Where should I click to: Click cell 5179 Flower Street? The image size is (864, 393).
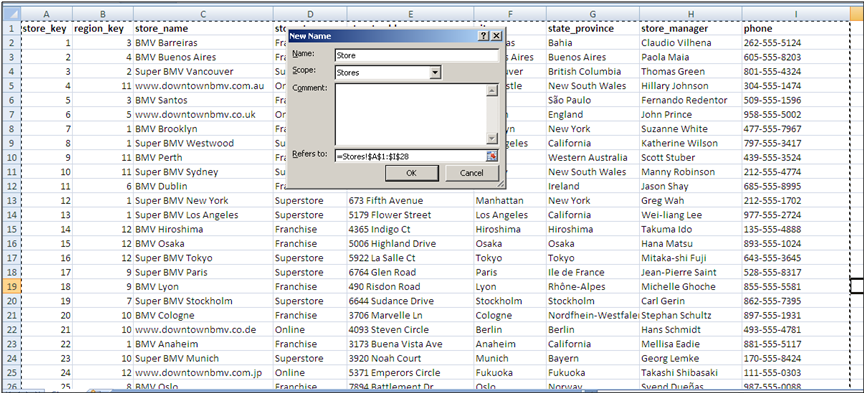[x=410, y=215]
